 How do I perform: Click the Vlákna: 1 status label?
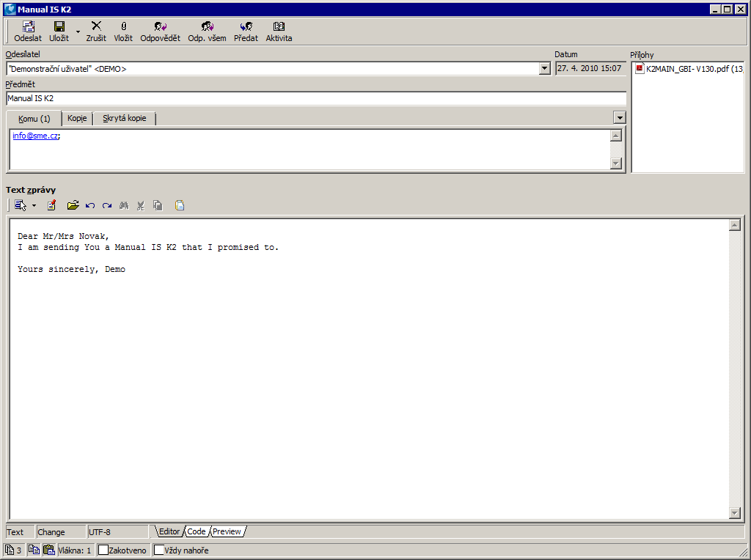[75, 550]
